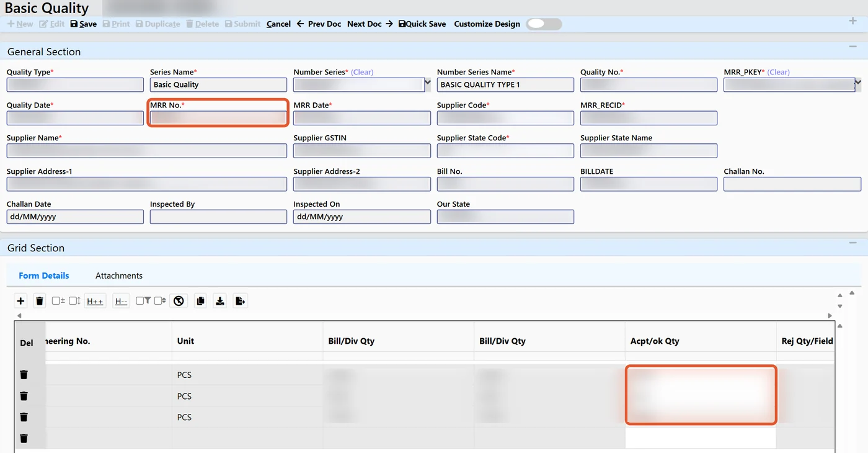
Task: Click the download icon in the grid toolbar
Action: tap(219, 301)
